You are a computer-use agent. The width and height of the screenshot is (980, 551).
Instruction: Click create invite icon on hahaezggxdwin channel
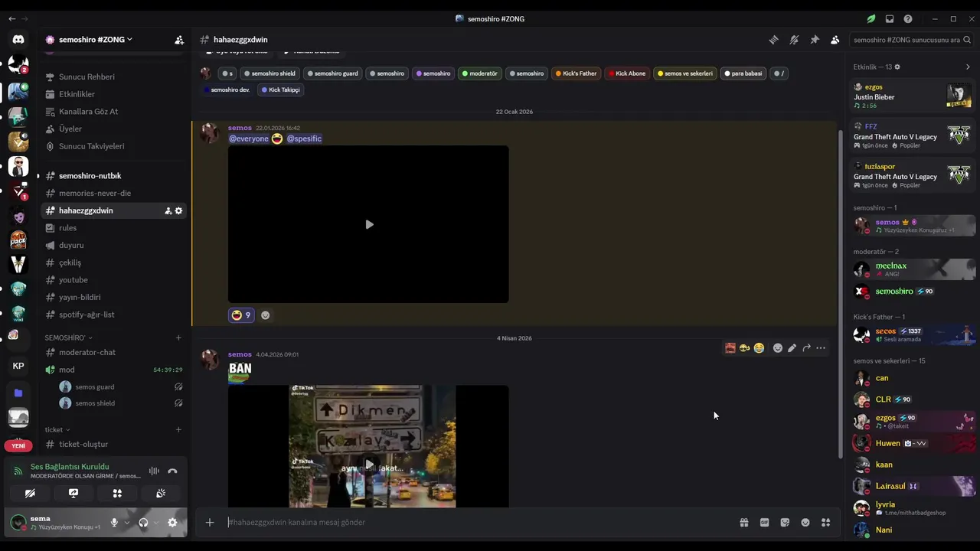click(x=168, y=210)
